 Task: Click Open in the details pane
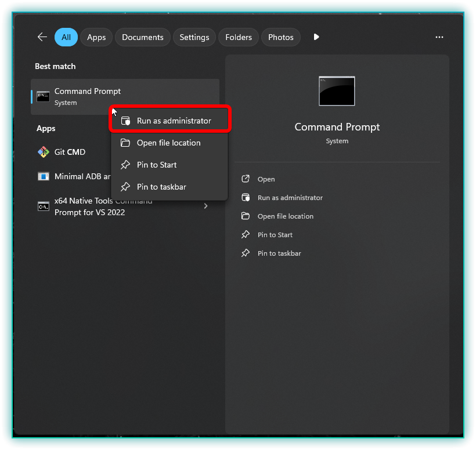(266, 179)
